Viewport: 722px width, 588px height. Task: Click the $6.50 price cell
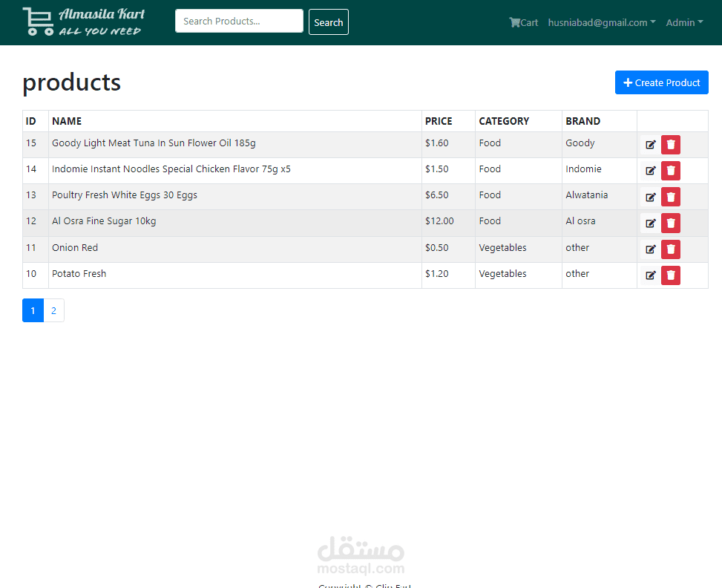pos(448,197)
